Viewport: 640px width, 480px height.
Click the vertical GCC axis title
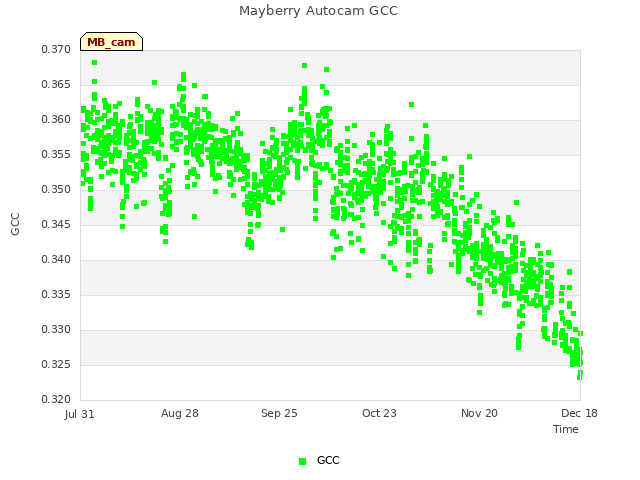tap(15, 224)
